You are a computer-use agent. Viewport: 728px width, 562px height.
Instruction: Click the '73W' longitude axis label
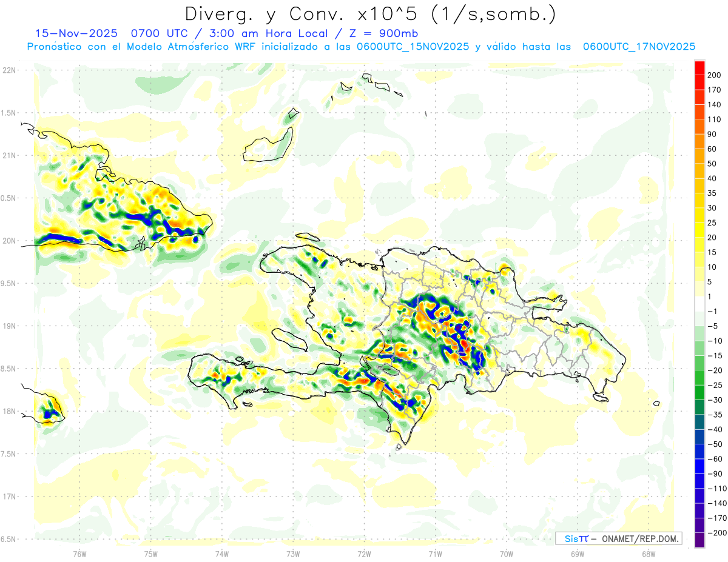tap(293, 554)
